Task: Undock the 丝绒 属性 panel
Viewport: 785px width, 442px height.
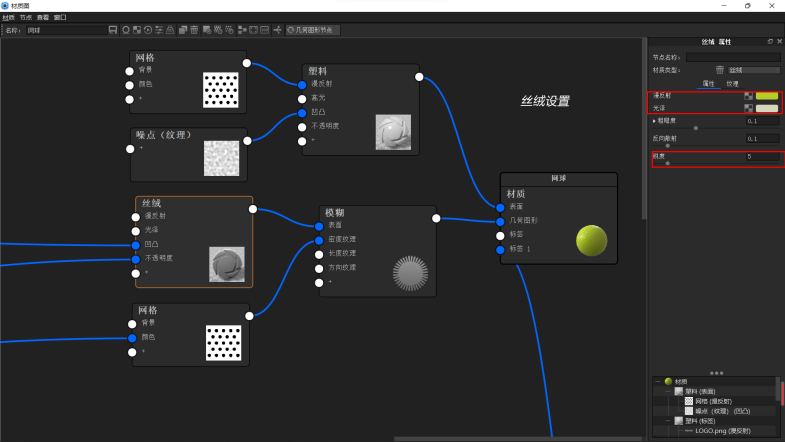Action: click(x=769, y=42)
